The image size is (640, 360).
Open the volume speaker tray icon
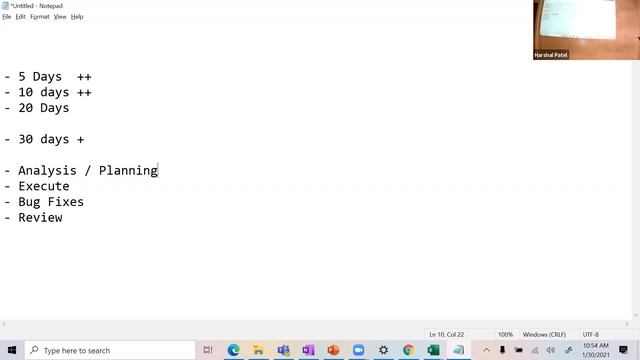pos(551,350)
